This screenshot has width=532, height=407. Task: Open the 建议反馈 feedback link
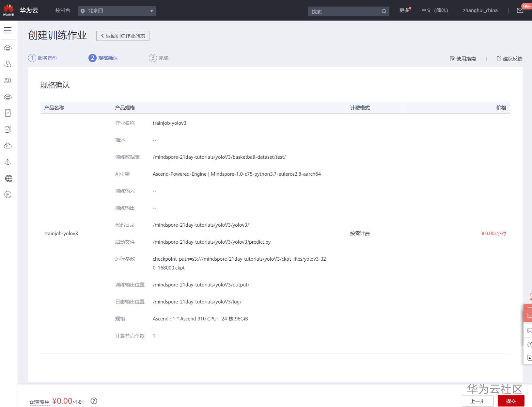click(509, 58)
